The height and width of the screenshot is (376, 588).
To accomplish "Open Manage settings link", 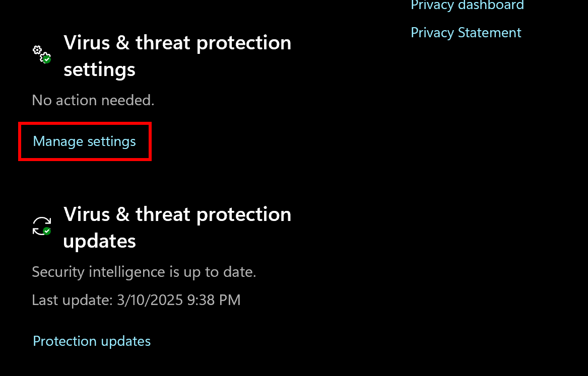I will pos(84,141).
